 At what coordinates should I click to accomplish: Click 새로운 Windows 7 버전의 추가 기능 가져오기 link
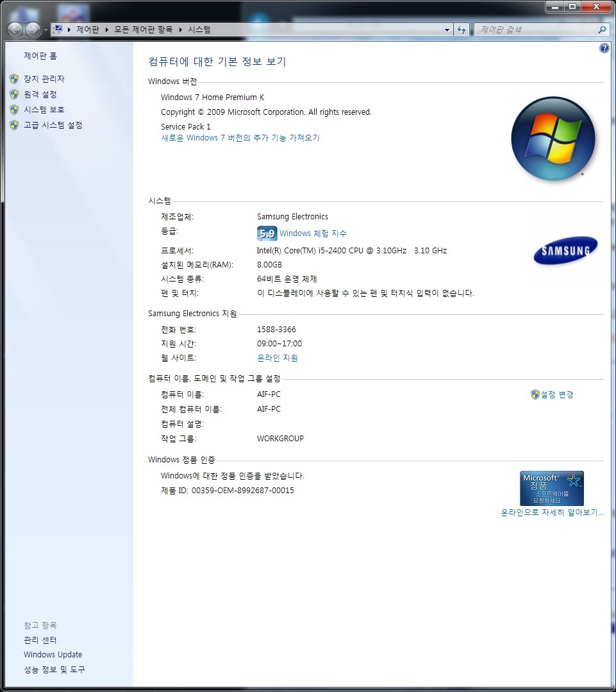click(240, 138)
